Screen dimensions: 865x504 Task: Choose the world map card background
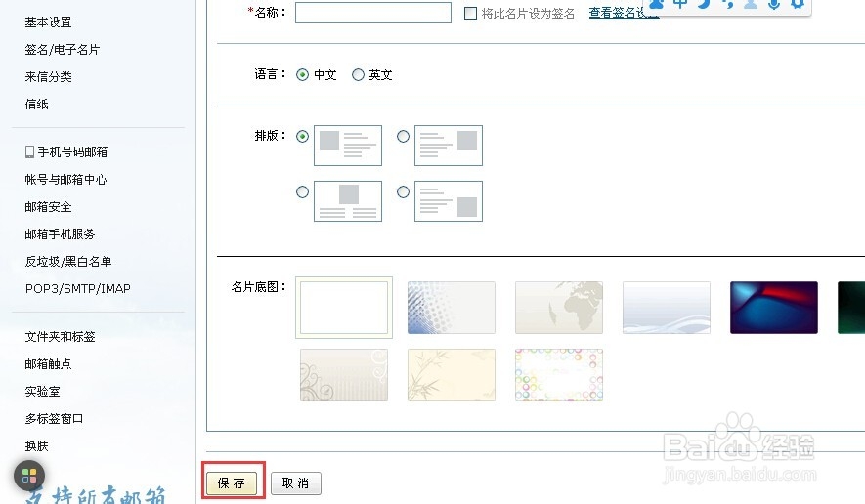(x=559, y=308)
